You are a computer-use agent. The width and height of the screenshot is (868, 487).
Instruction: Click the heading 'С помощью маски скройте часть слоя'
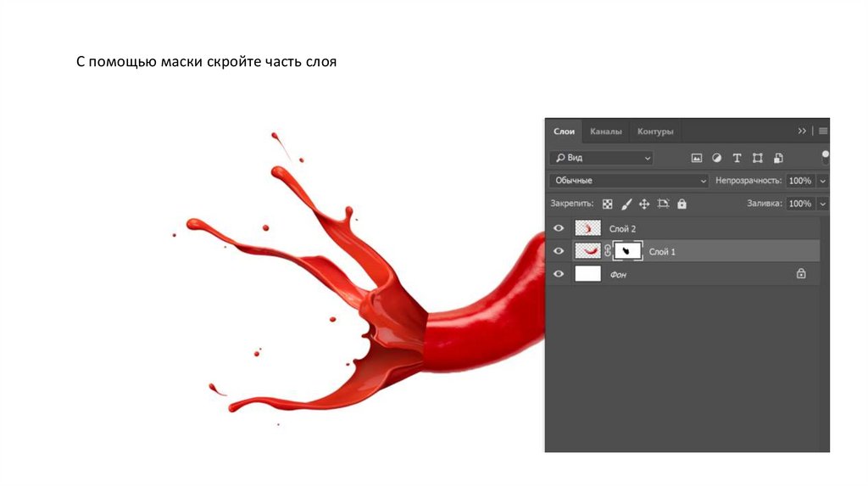click(x=207, y=61)
